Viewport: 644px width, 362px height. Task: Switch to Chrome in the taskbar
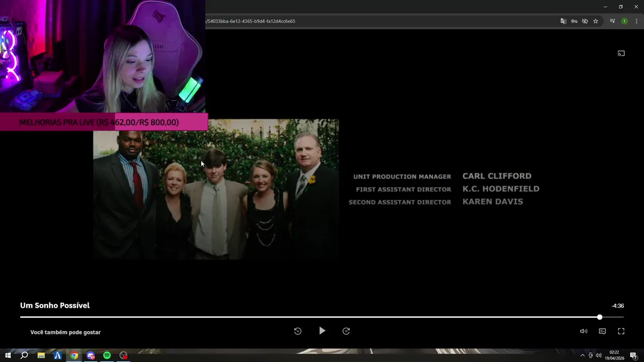74,355
